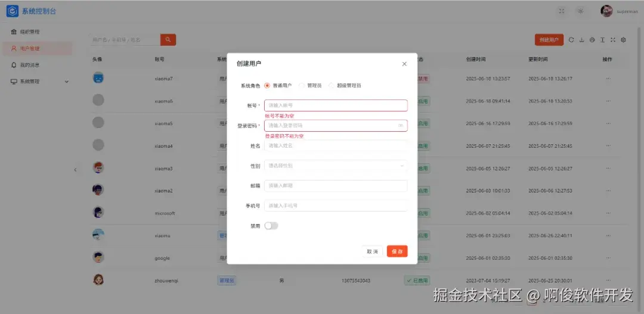Click the xiaoma3 avatar
Screen dimensions: 644x314
click(98, 167)
